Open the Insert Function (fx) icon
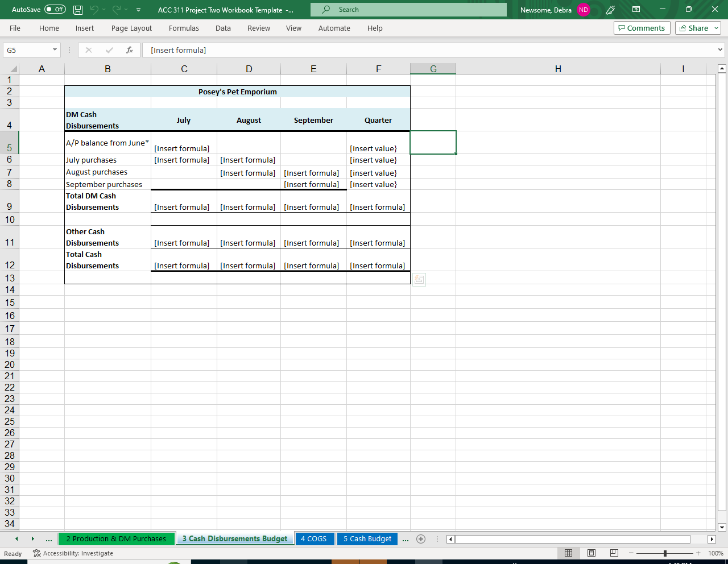The height and width of the screenshot is (564, 728). (x=130, y=50)
